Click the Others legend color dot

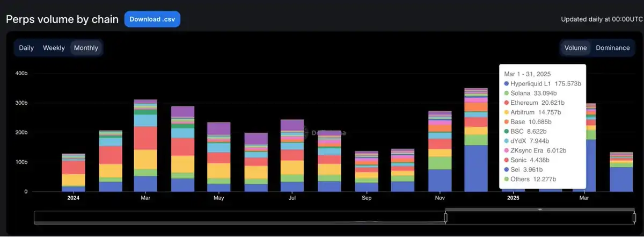pyautogui.click(x=506, y=179)
